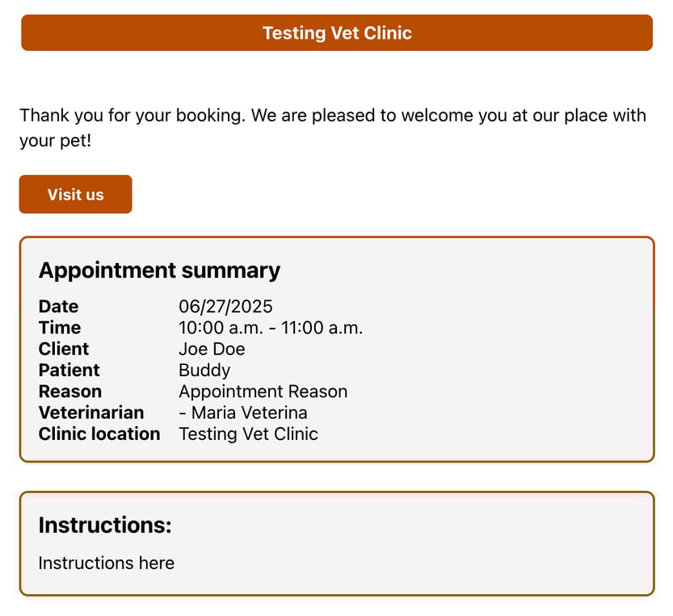Click the Instructions: heading
673x616 pixels.
coord(105,525)
